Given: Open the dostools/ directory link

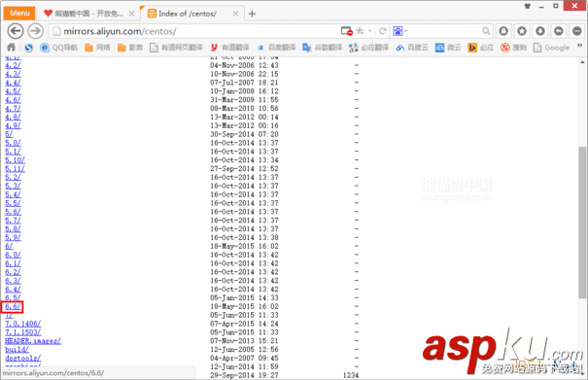Looking at the screenshot, I should [23, 359].
